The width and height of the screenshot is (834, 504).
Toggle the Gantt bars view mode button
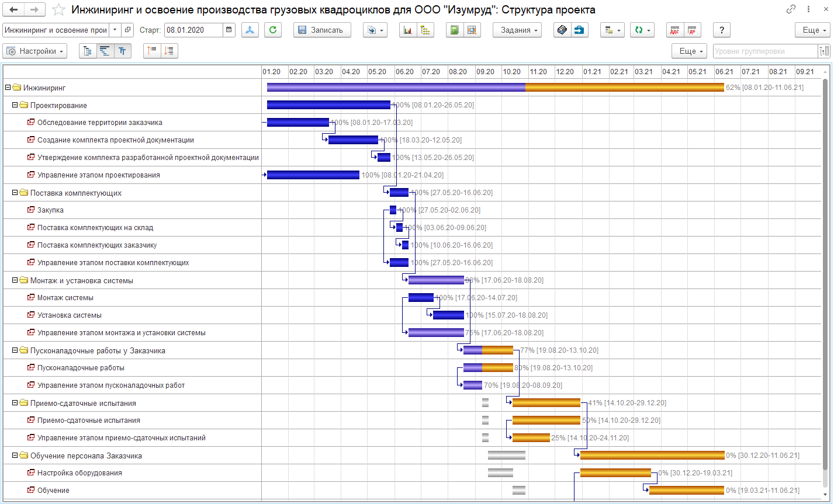click(105, 51)
